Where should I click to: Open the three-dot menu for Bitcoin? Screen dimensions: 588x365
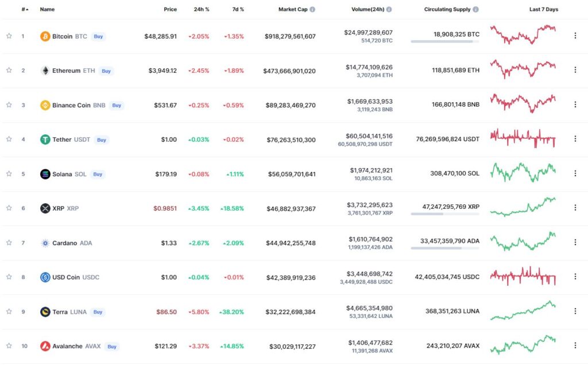[575, 36]
